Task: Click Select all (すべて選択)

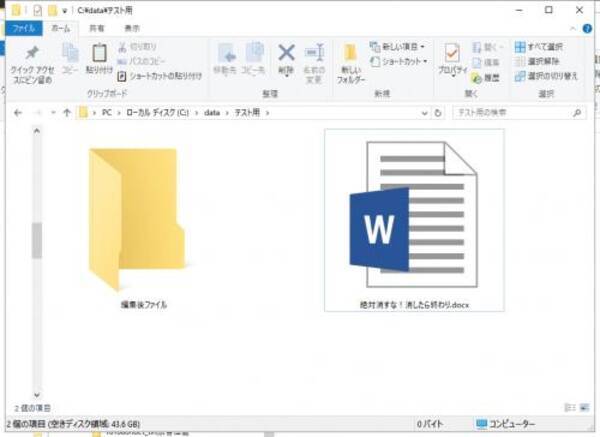Action: coord(539,47)
